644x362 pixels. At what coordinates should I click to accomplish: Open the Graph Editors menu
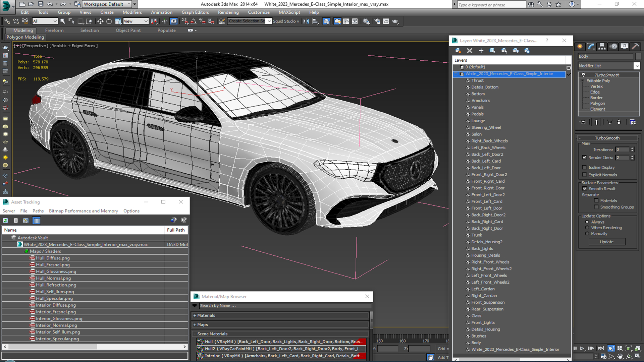coord(195,12)
